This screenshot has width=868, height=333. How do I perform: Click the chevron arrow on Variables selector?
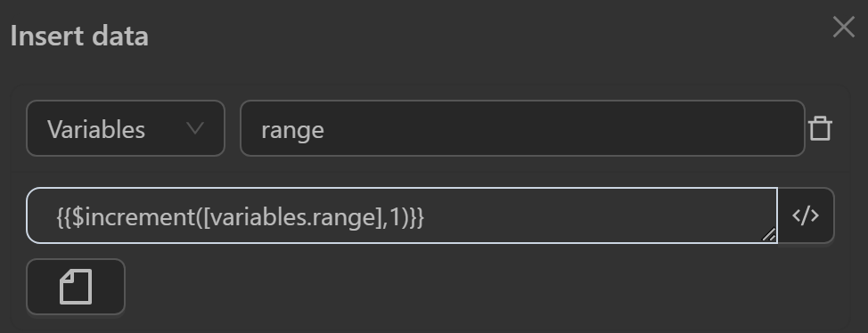pyautogui.click(x=195, y=129)
